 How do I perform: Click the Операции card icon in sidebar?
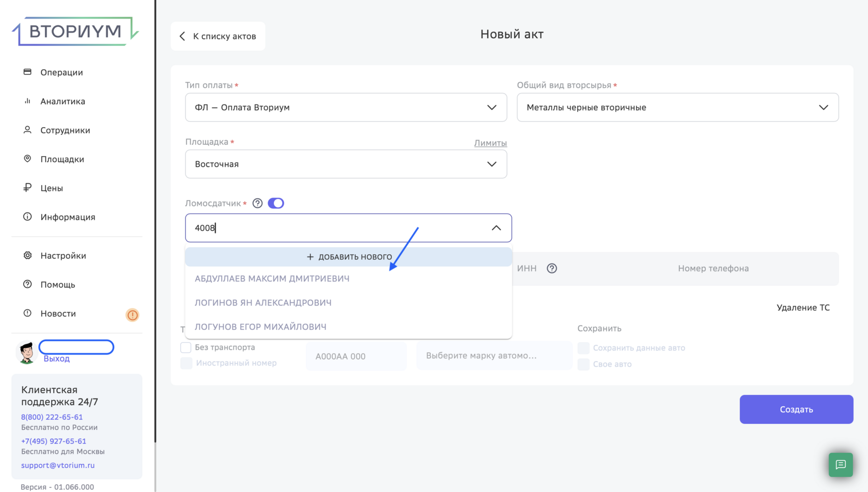point(27,72)
